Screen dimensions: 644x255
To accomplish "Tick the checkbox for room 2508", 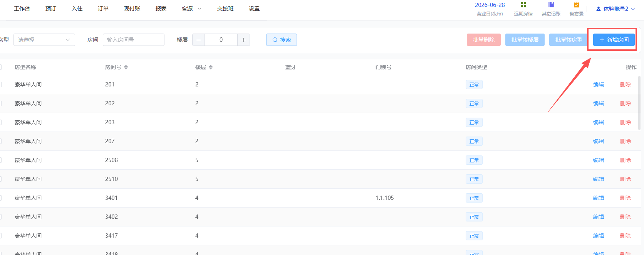I will [x=0, y=160].
